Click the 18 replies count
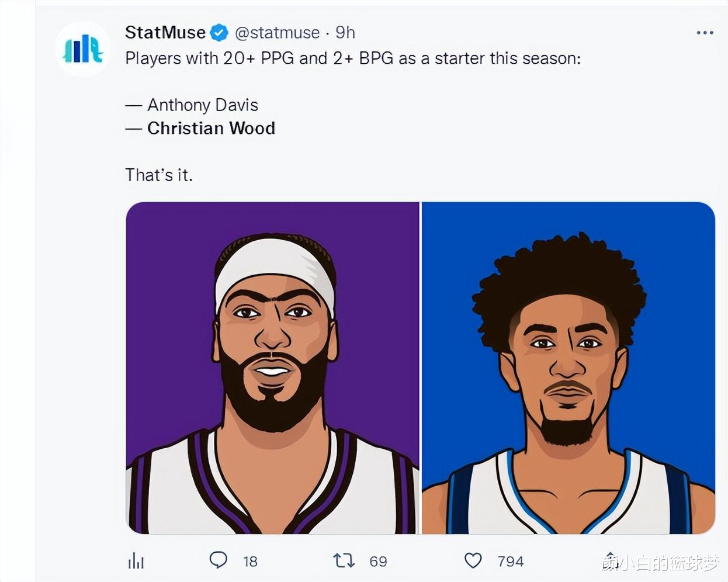The width and height of the screenshot is (728, 582). 251,562
